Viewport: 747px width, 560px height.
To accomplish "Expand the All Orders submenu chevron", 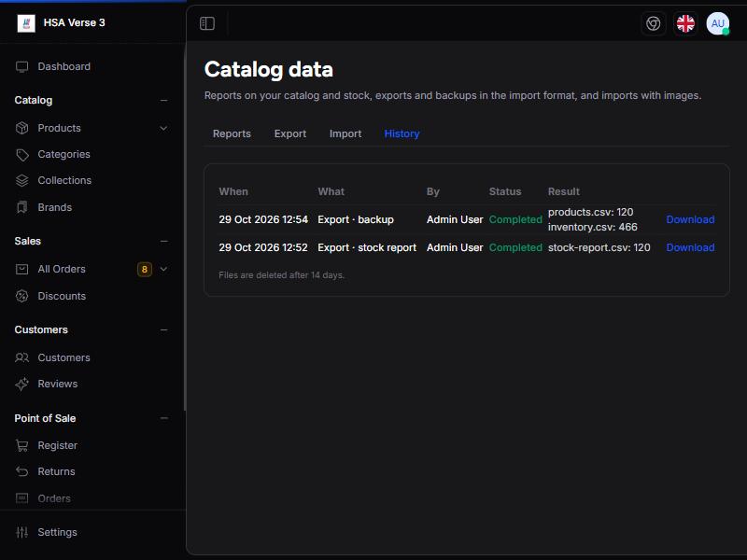I will click(163, 269).
